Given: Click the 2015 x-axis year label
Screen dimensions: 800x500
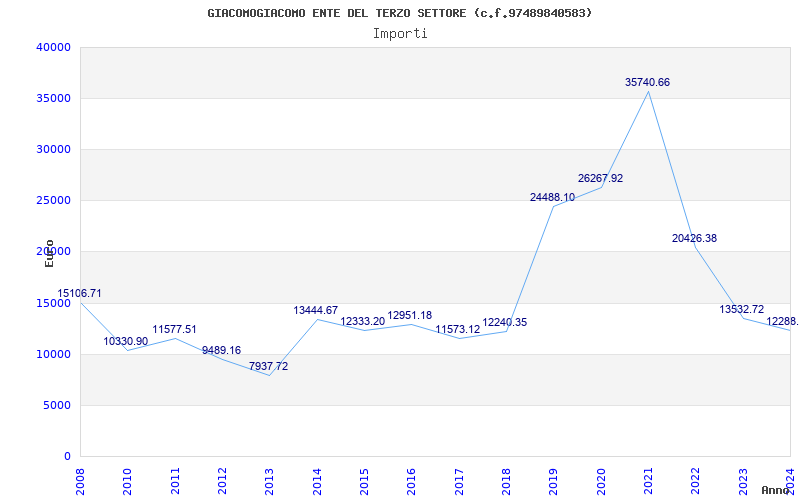Looking at the screenshot, I should (x=364, y=481).
